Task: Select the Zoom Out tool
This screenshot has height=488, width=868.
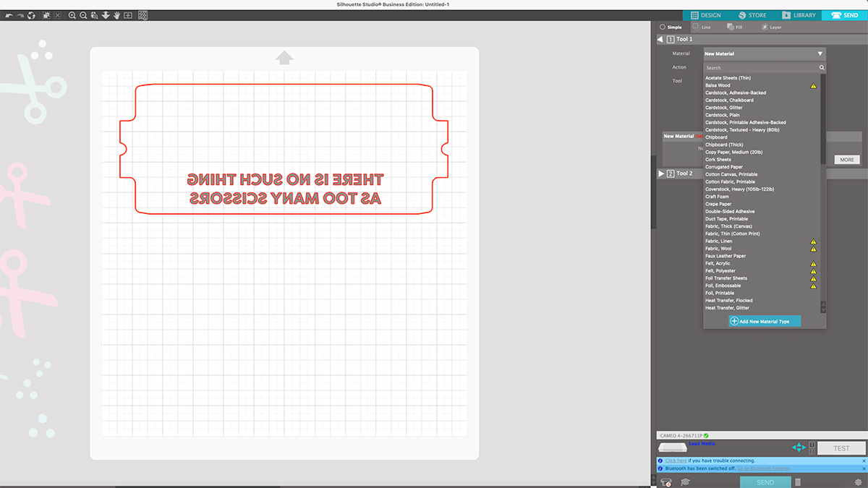Action: pyautogui.click(x=82, y=14)
